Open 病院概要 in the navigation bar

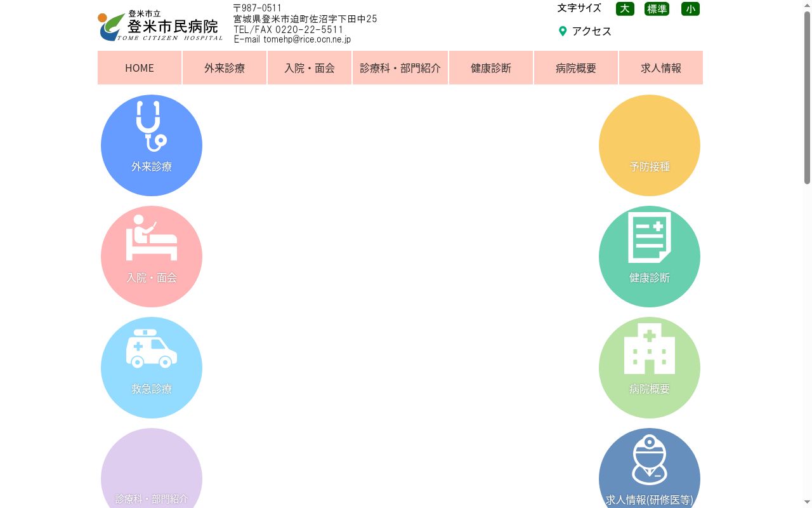(576, 68)
